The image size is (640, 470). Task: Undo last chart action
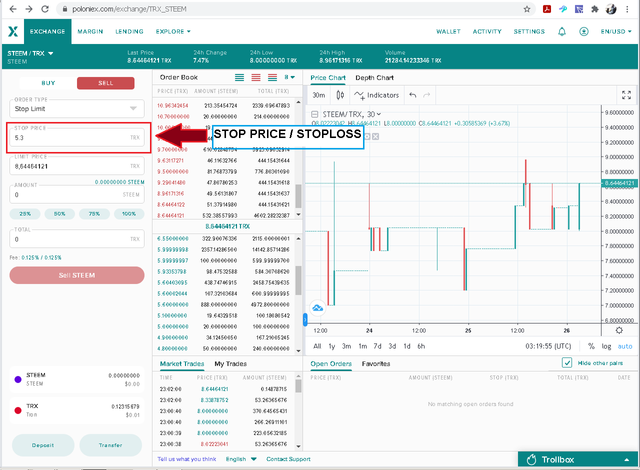(413, 95)
